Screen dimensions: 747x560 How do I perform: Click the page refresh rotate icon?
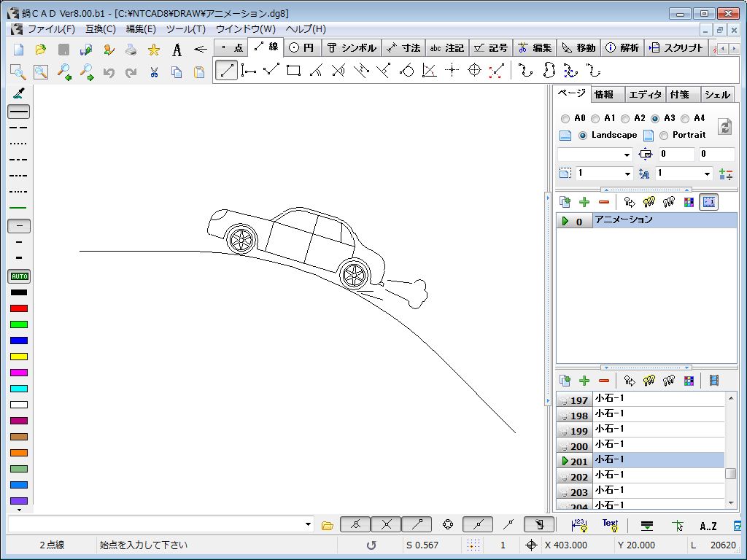coord(724,127)
